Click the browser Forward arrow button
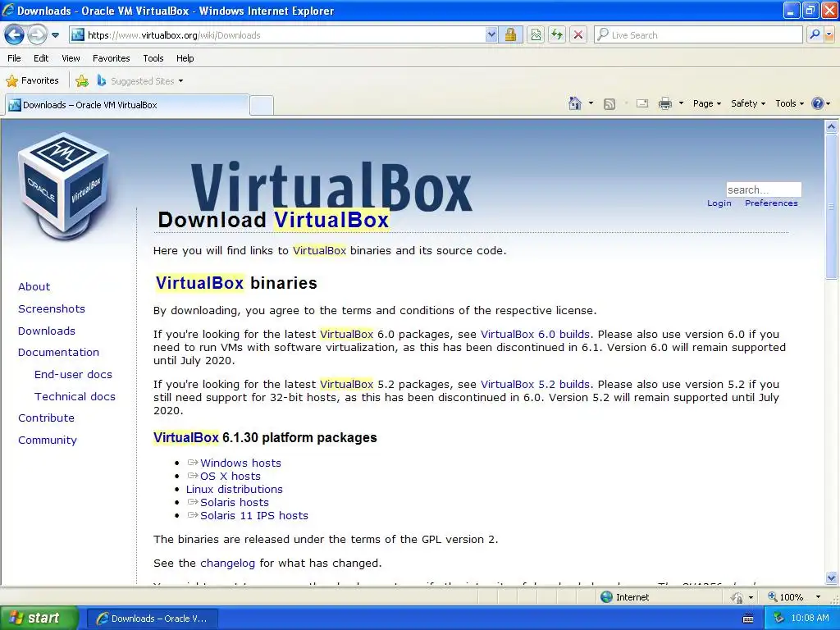The height and width of the screenshot is (630, 840). point(37,35)
